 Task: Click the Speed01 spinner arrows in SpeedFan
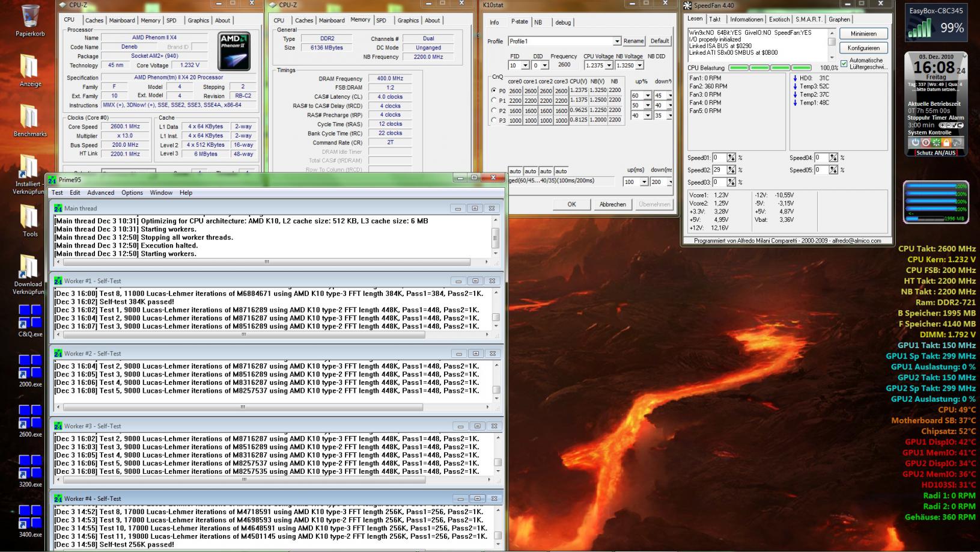pos(731,158)
